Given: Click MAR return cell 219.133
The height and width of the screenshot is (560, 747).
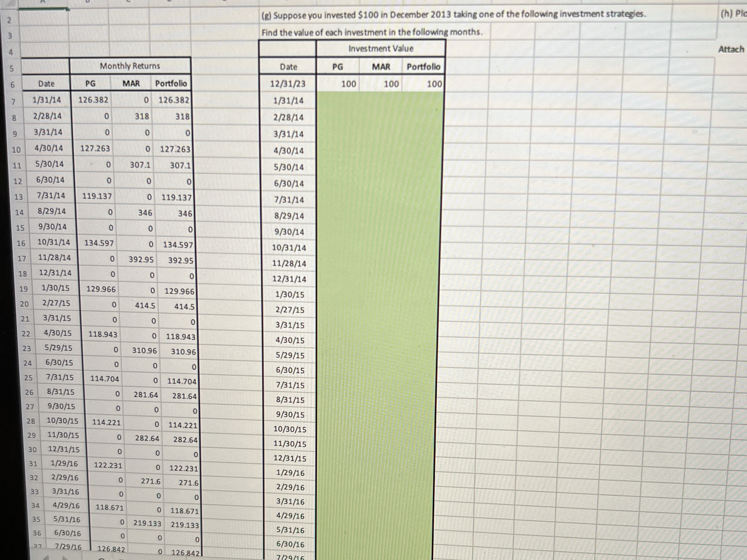Looking at the screenshot, I should click(147, 523).
